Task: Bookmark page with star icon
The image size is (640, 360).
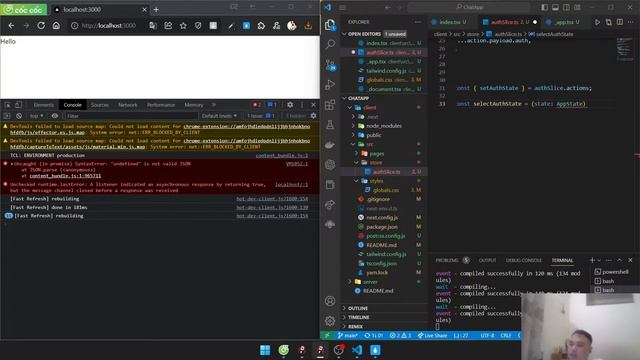Action: pyautogui.click(x=183, y=26)
